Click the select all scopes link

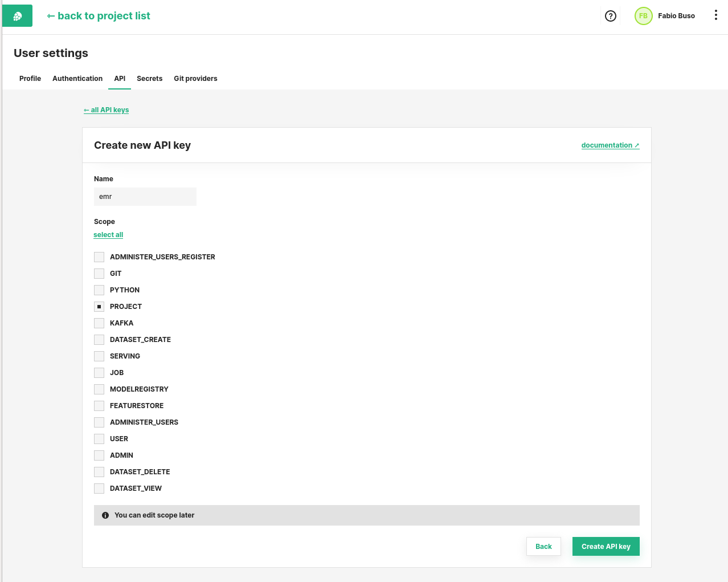click(108, 234)
